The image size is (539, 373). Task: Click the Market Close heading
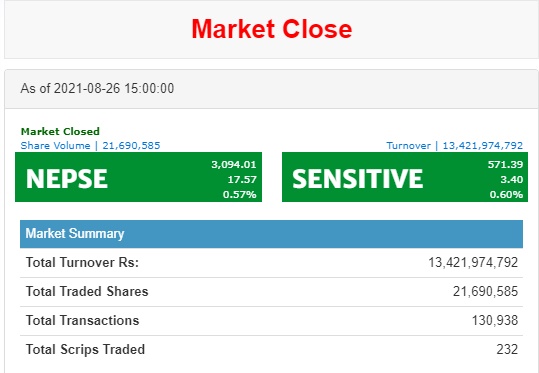click(x=272, y=29)
